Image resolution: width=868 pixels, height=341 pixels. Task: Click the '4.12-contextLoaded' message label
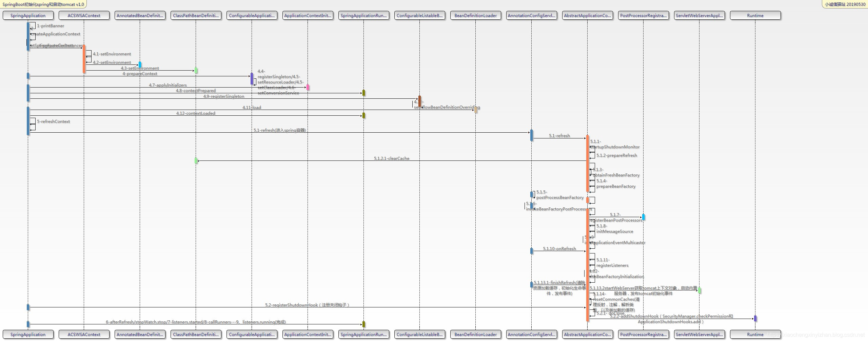pyautogui.click(x=196, y=113)
